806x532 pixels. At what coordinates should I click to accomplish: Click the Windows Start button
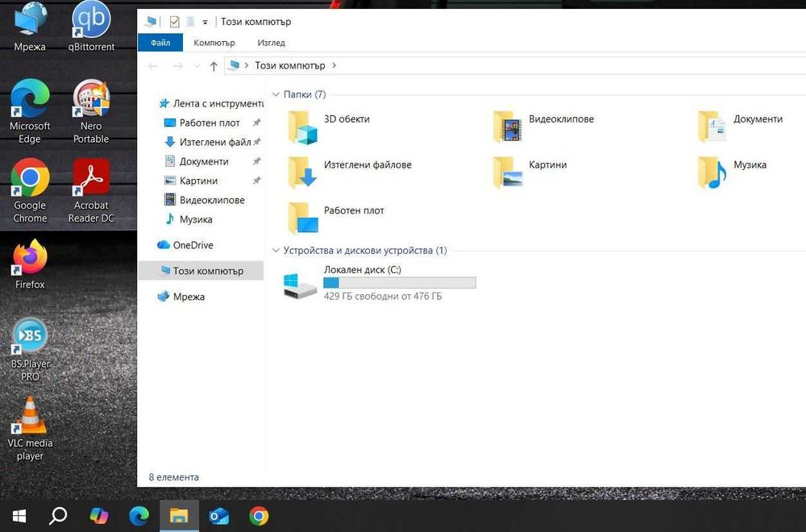(x=19, y=516)
